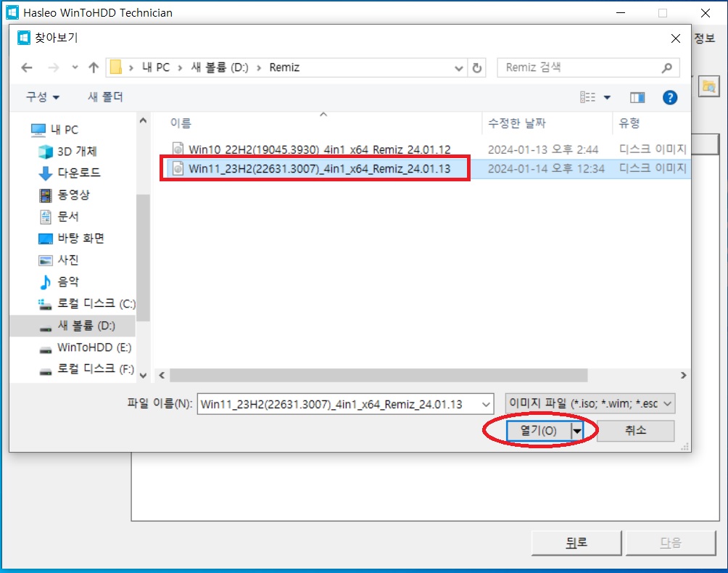Select '내 PC' in the address path
This screenshot has height=573, width=728.
pyautogui.click(x=156, y=67)
